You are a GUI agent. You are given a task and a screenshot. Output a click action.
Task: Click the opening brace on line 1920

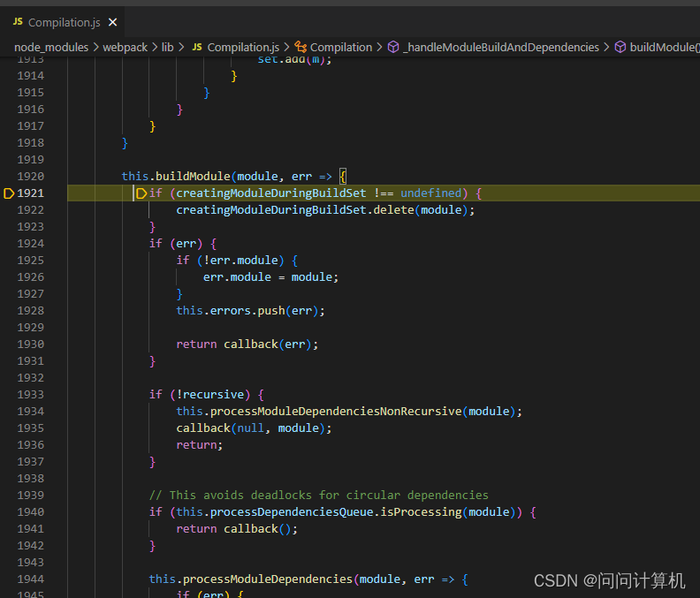(342, 177)
